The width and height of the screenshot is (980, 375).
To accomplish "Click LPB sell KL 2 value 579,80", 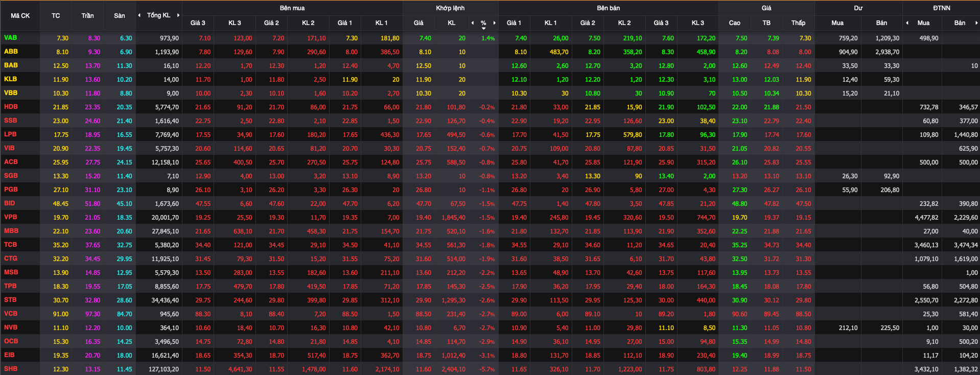I will point(633,134).
